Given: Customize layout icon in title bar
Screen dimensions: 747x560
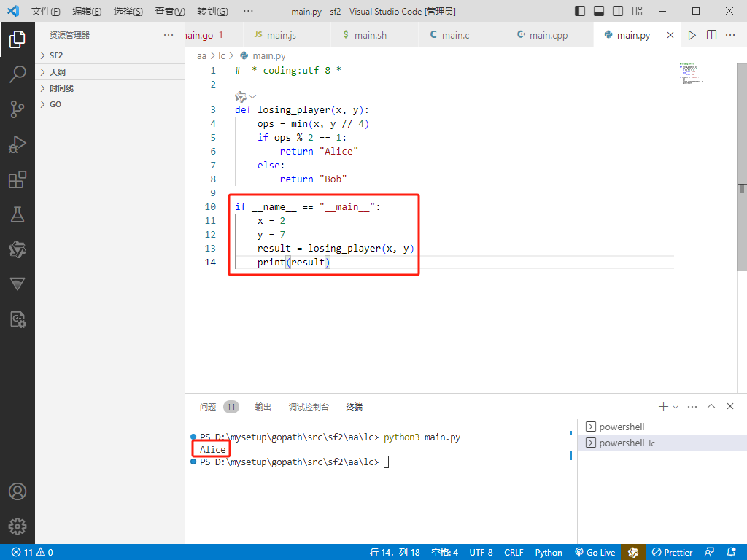Looking at the screenshot, I should click(637, 11).
